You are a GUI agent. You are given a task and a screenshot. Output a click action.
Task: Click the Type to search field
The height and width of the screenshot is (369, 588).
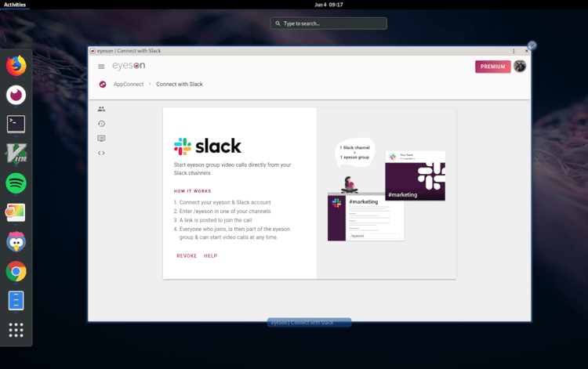[x=328, y=24]
